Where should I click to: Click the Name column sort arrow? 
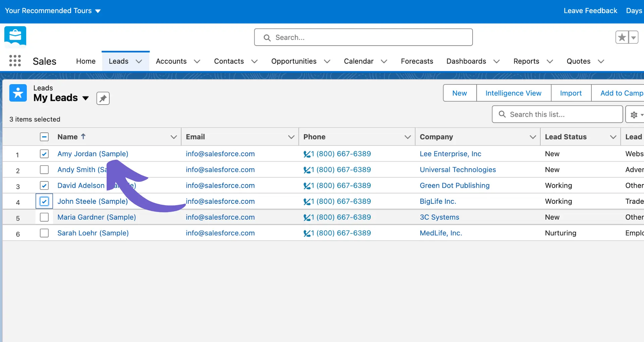[83, 136]
